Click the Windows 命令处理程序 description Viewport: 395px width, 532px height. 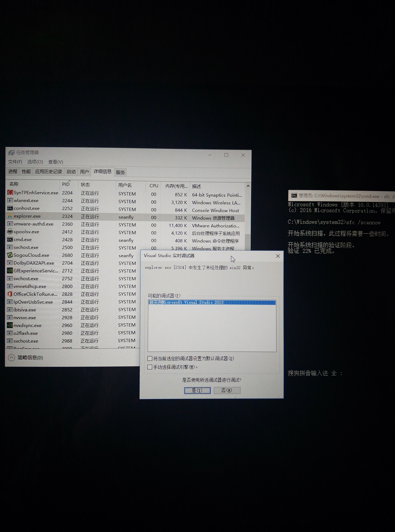coord(215,241)
